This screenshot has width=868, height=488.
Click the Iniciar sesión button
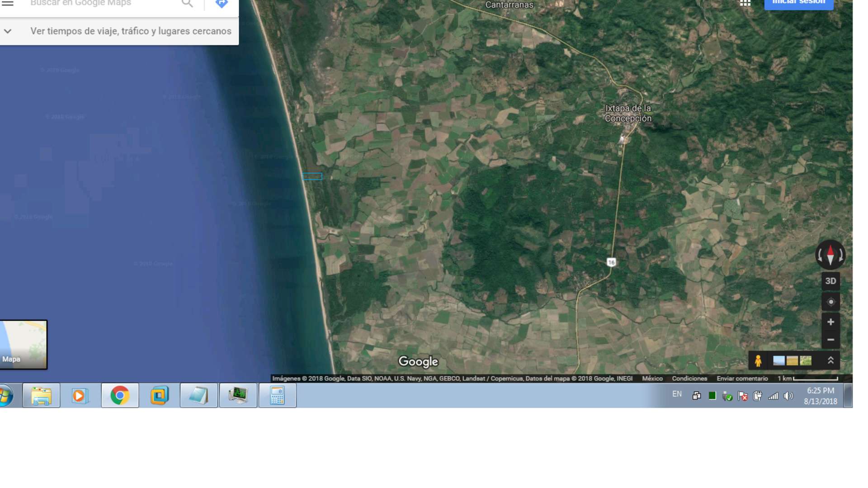[798, 4]
